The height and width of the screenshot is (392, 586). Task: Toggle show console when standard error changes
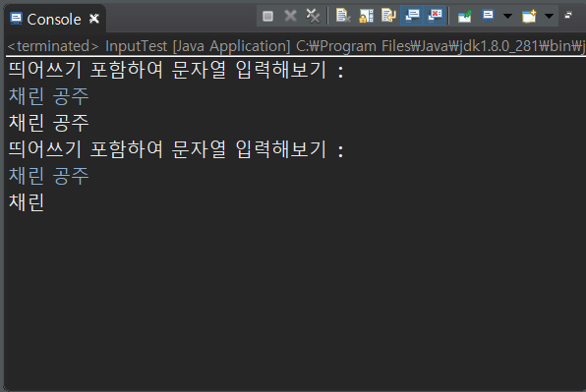435,16
